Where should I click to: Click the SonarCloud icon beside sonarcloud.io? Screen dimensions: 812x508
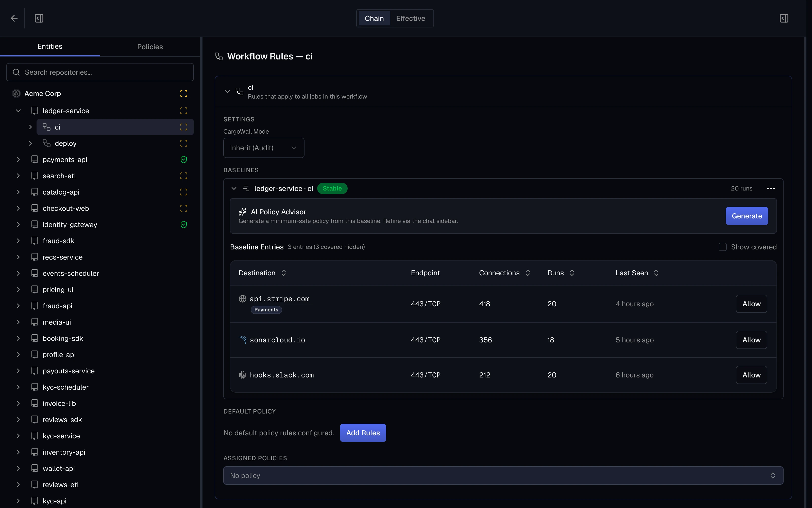coord(242,340)
